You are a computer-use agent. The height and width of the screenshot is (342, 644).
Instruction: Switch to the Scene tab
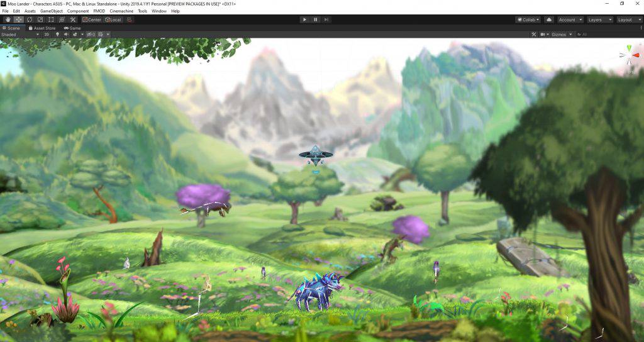click(11, 28)
